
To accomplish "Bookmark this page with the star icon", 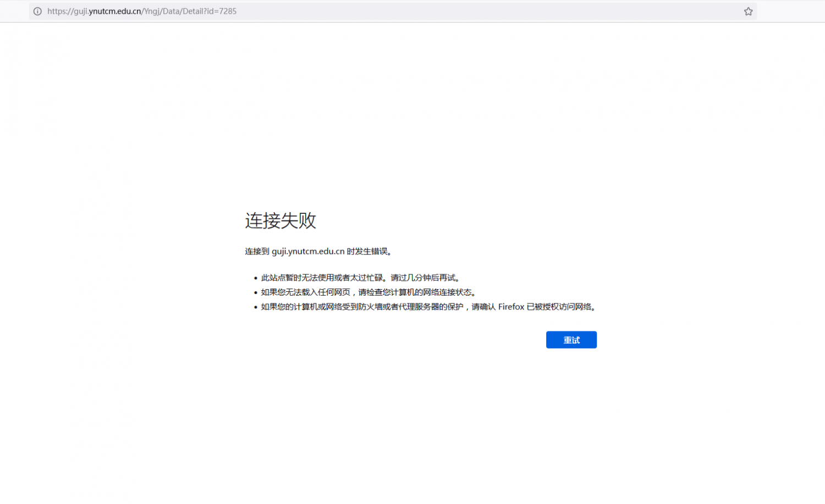I will 748,11.
